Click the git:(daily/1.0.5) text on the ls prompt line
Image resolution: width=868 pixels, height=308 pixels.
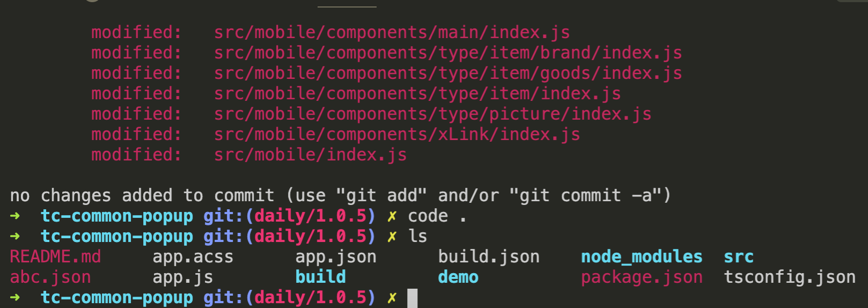(x=289, y=237)
